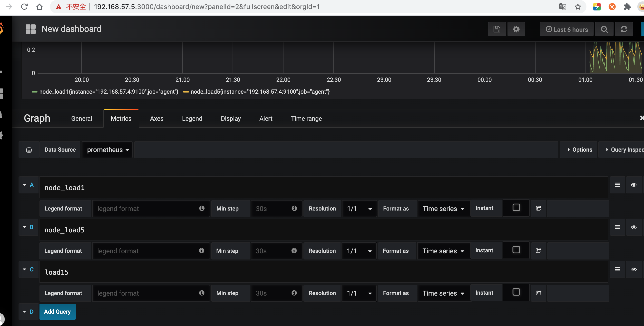The image size is (644, 326).
Task: Click the translate page icon in address bar
Action: pyautogui.click(x=562, y=7)
